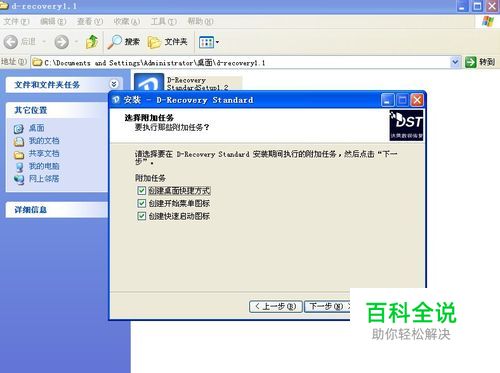Screen dimensions: 500x373
Task: Click the My Computer icon in sidebar
Action: click(19, 167)
